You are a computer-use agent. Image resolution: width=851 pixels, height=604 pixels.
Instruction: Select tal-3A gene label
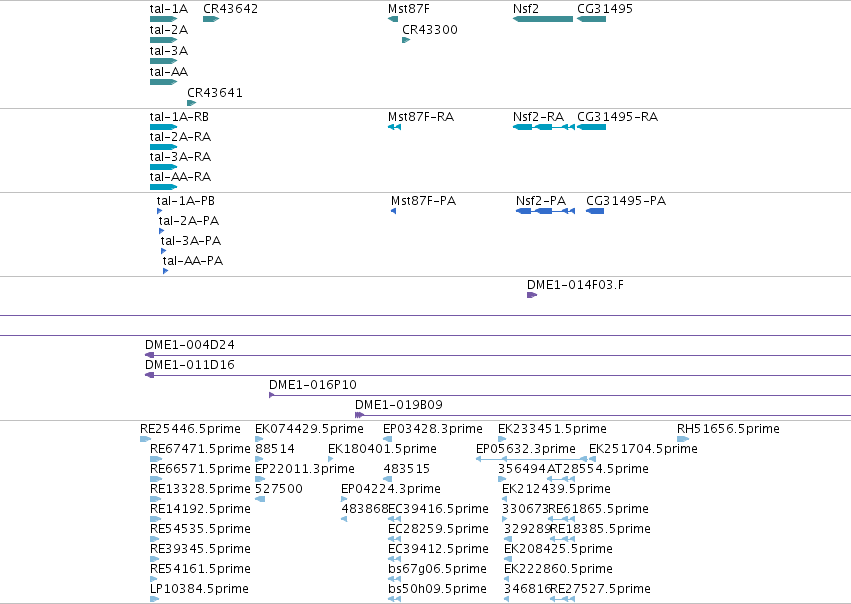(x=169, y=51)
